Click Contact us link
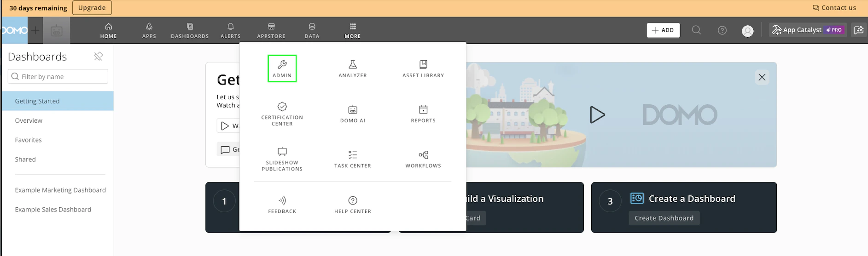868x256 pixels. 834,8
